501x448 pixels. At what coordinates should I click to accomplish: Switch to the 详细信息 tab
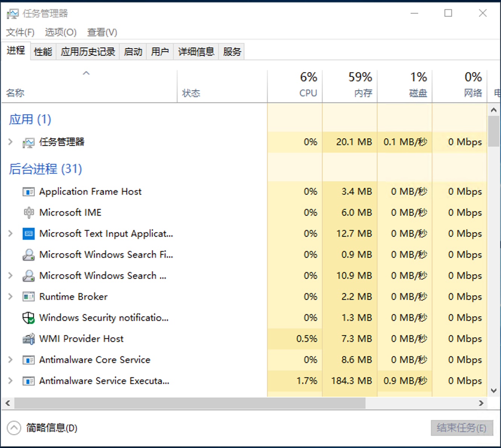coord(196,51)
